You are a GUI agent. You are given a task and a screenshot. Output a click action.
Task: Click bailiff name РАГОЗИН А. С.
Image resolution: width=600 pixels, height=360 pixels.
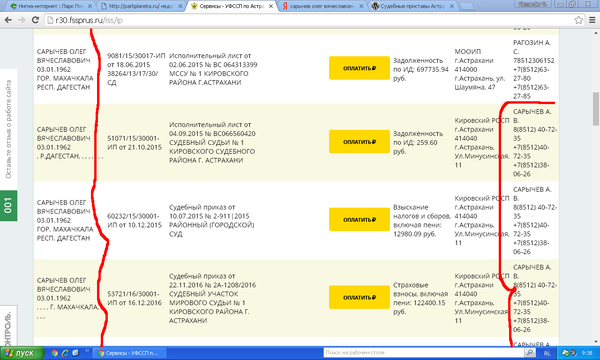pos(532,47)
